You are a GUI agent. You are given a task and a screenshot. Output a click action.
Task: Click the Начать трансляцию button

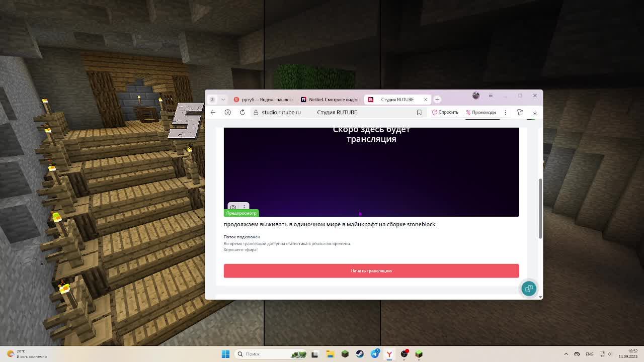coord(371,270)
